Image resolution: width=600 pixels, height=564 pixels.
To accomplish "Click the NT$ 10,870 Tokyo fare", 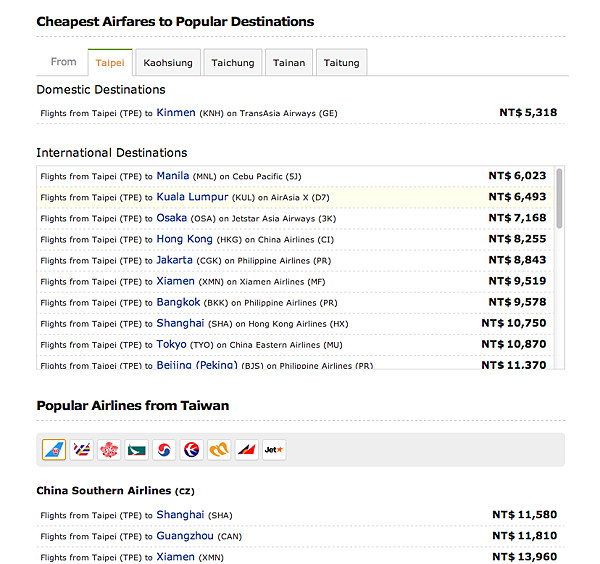I will point(514,344).
